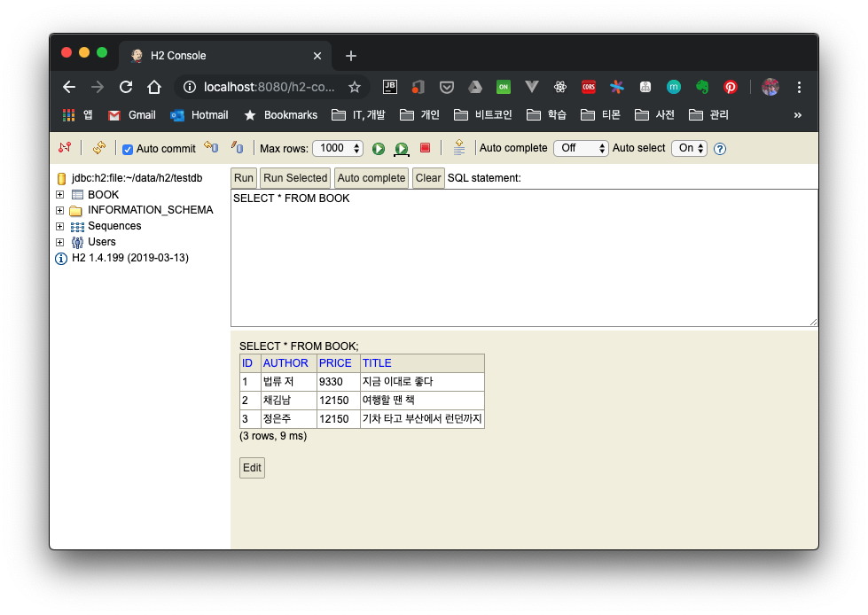
Task: Click the Commit icon
Action: pyautogui.click(x=237, y=148)
